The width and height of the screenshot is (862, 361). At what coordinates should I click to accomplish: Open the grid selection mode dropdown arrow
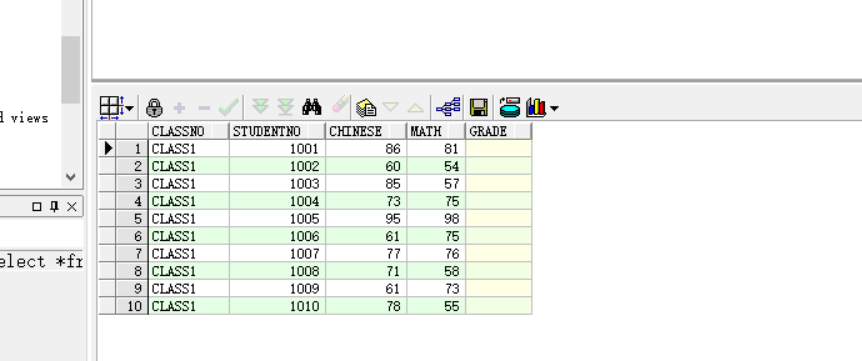point(129,108)
